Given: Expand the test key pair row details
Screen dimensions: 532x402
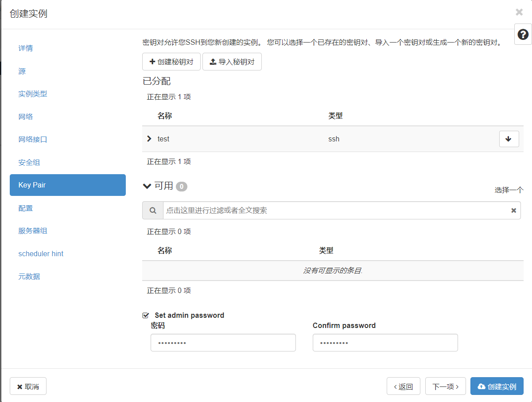Looking at the screenshot, I should point(149,139).
